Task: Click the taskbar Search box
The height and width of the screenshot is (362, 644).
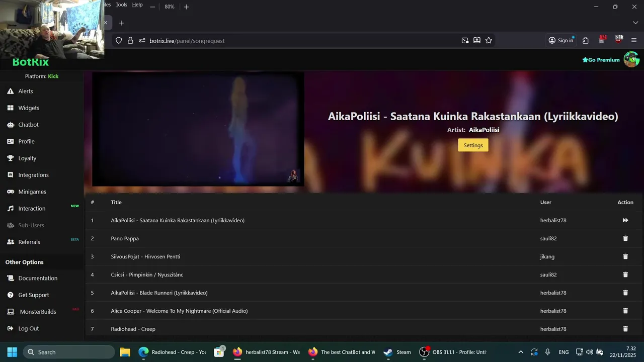Action: click(69, 352)
